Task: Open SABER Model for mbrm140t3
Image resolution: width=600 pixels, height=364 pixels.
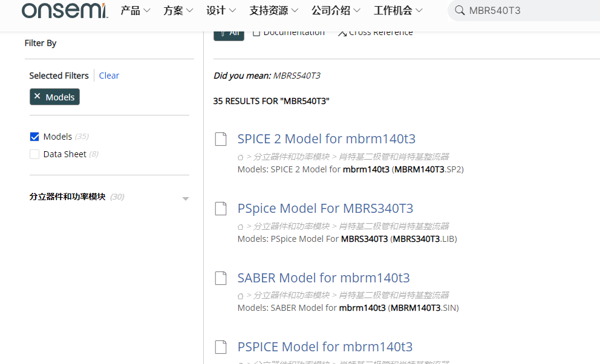Action: click(x=324, y=278)
